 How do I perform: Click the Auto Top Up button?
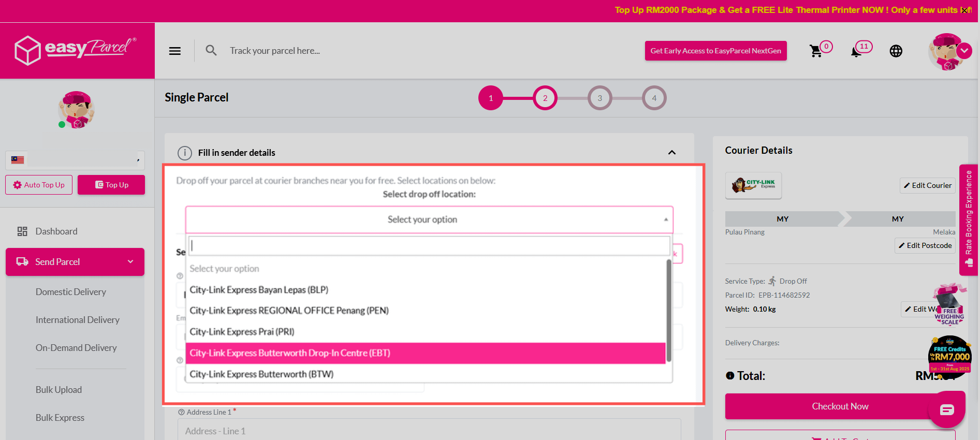[39, 185]
